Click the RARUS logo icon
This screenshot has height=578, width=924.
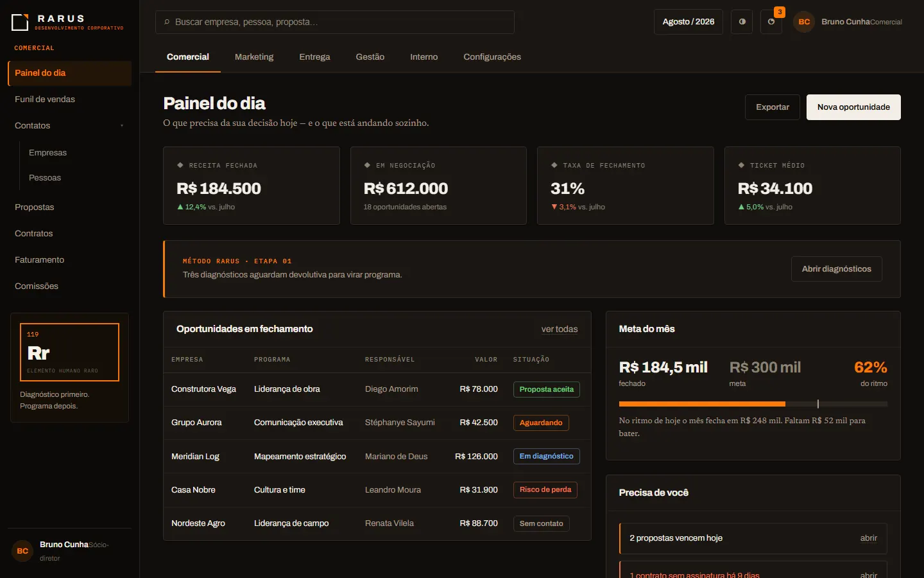[x=21, y=22]
